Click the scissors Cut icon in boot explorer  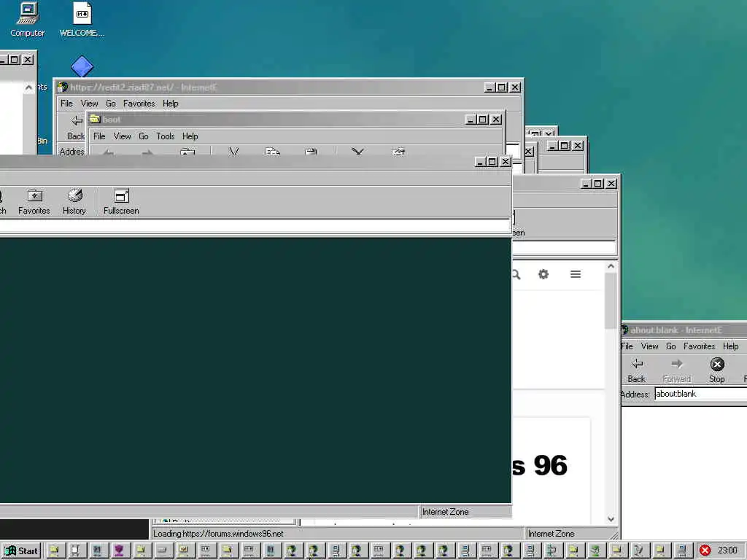pyautogui.click(x=233, y=152)
